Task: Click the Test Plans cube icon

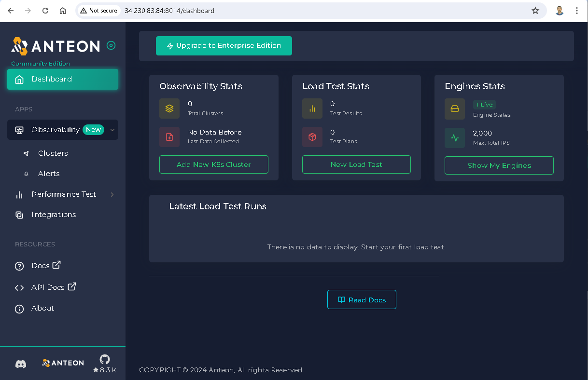Action: click(x=312, y=137)
